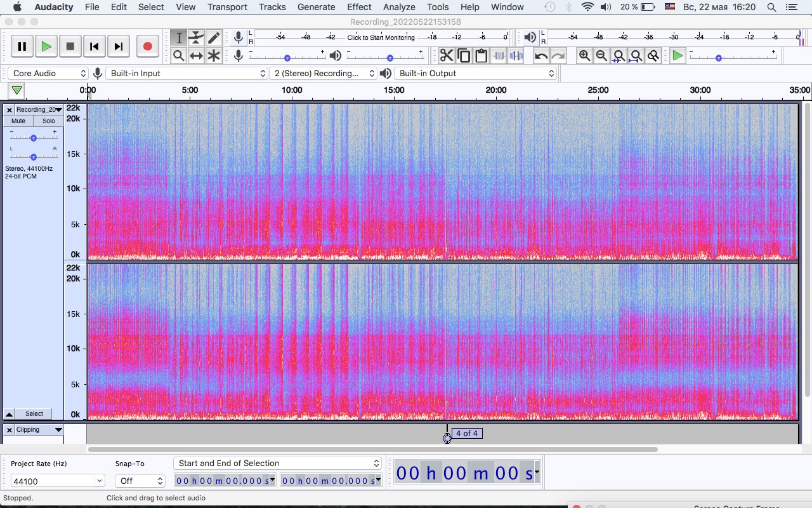The image size is (812, 508).
Task: Click the horizontal scrollbar below tracks
Action: coord(372,450)
